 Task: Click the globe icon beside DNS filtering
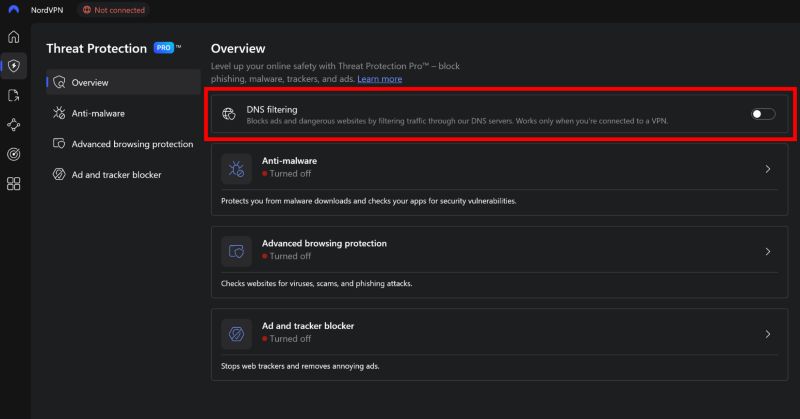pyautogui.click(x=229, y=114)
